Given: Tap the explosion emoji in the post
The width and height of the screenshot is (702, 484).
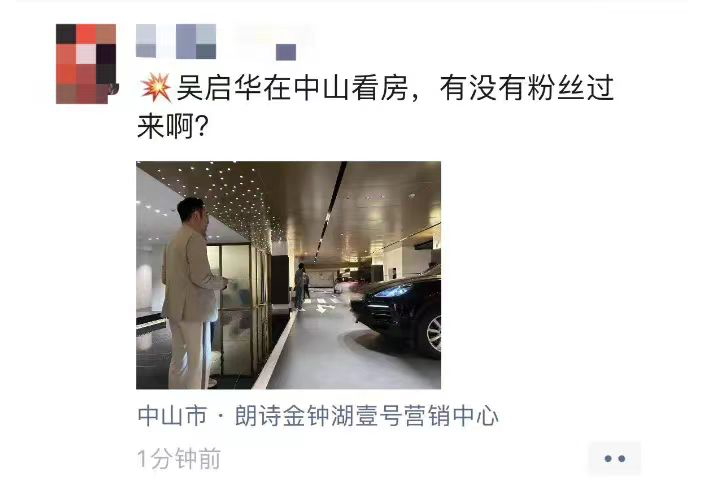Looking at the screenshot, I should tap(156, 88).
